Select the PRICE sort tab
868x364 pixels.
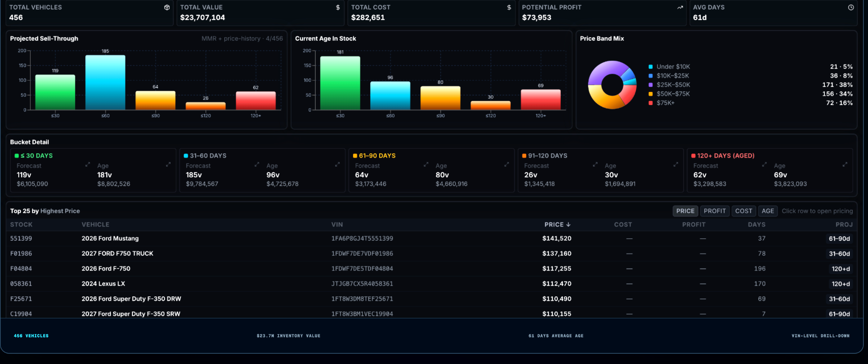click(x=685, y=211)
